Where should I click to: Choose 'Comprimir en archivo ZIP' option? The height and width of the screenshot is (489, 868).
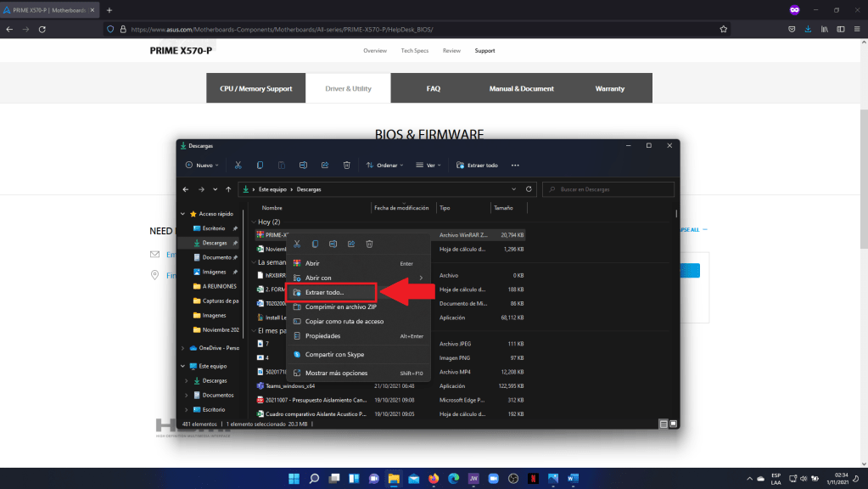click(x=340, y=307)
